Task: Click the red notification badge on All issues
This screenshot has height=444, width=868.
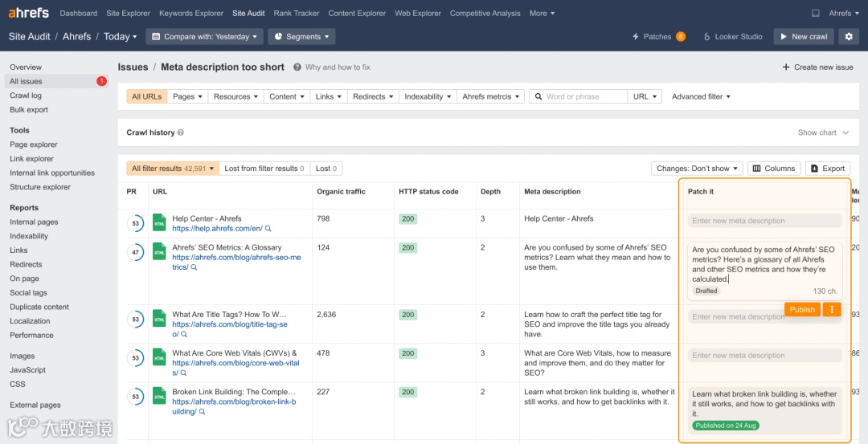Action: click(101, 81)
